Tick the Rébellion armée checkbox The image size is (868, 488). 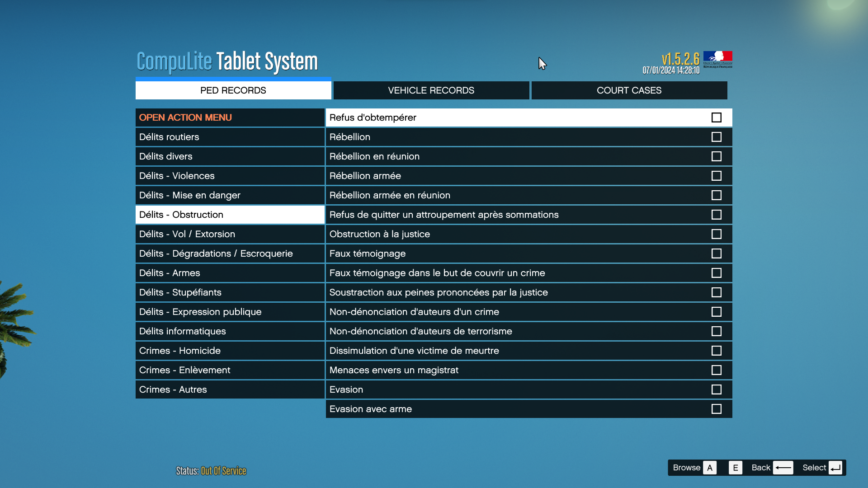click(716, 176)
